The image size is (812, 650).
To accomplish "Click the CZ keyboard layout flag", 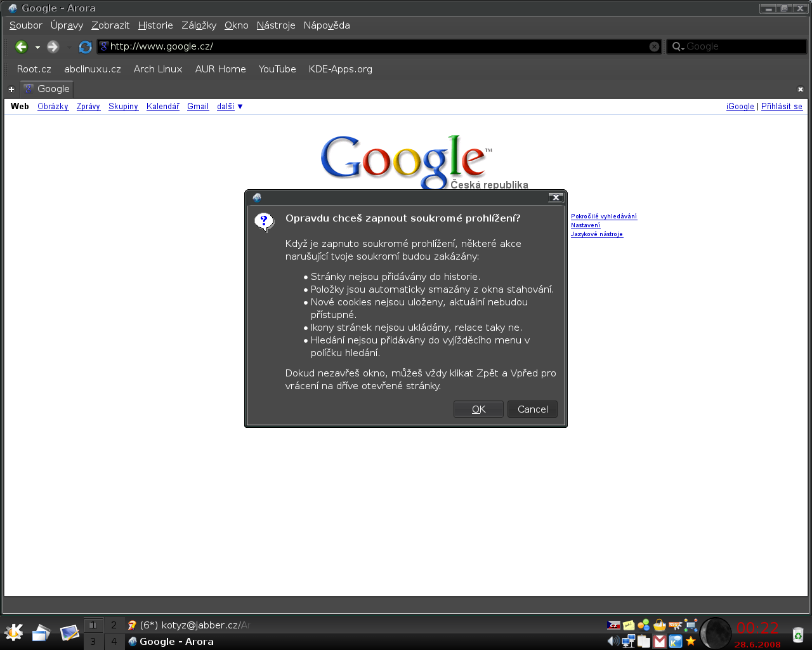I will click(x=613, y=625).
